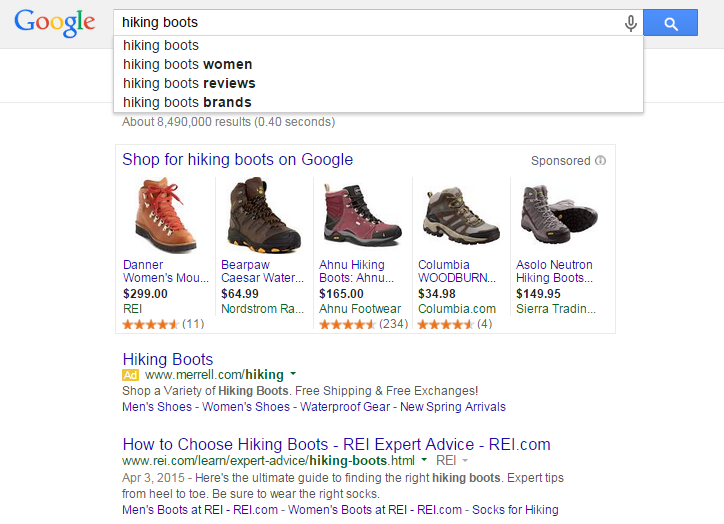Select suggestion 'hiking boots women'

[x=187, y=64]
